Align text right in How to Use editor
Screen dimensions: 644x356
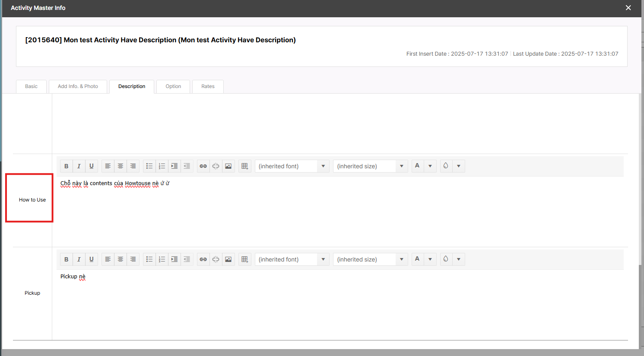tap(133, 166)
